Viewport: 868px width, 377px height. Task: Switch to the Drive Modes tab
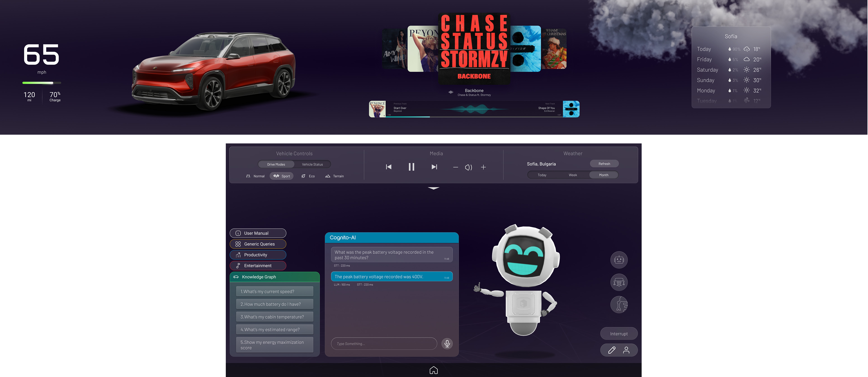pos(276,164)
